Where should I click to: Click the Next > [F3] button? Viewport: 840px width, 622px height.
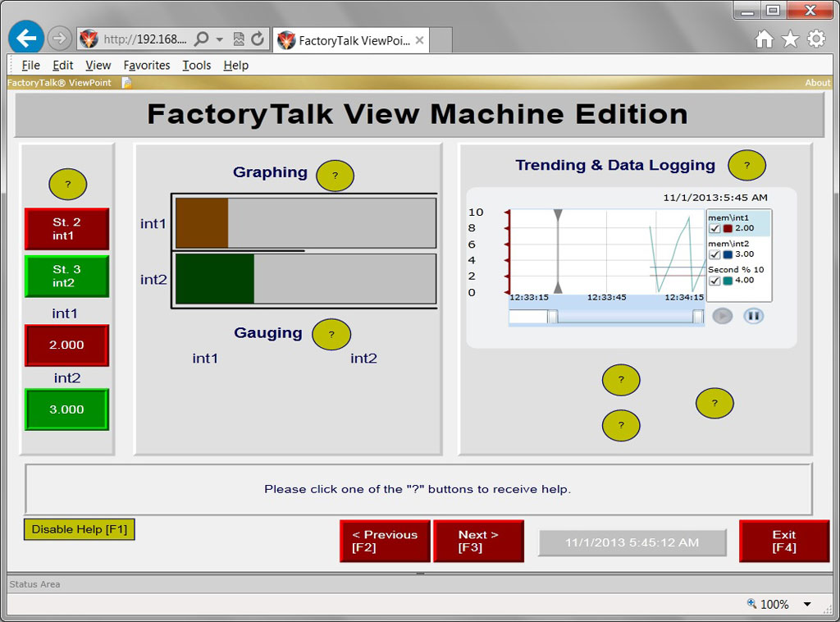pos(478,541)
